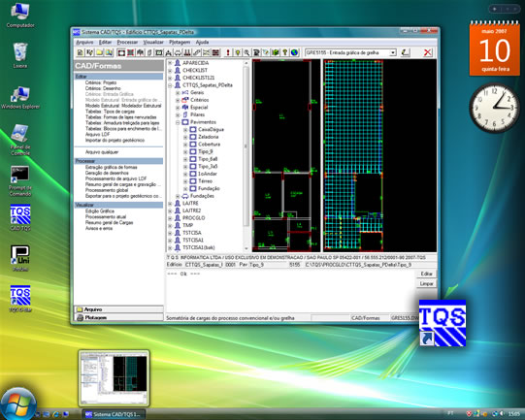Click the Windows Start orb
525x420 pixels.
pos(18,404)
